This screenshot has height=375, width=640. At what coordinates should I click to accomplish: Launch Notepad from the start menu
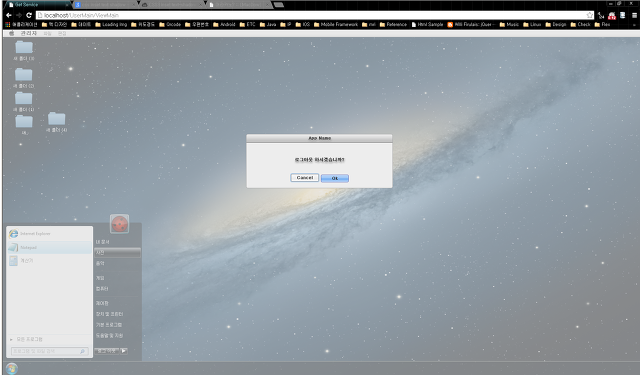tap(49, 247)
